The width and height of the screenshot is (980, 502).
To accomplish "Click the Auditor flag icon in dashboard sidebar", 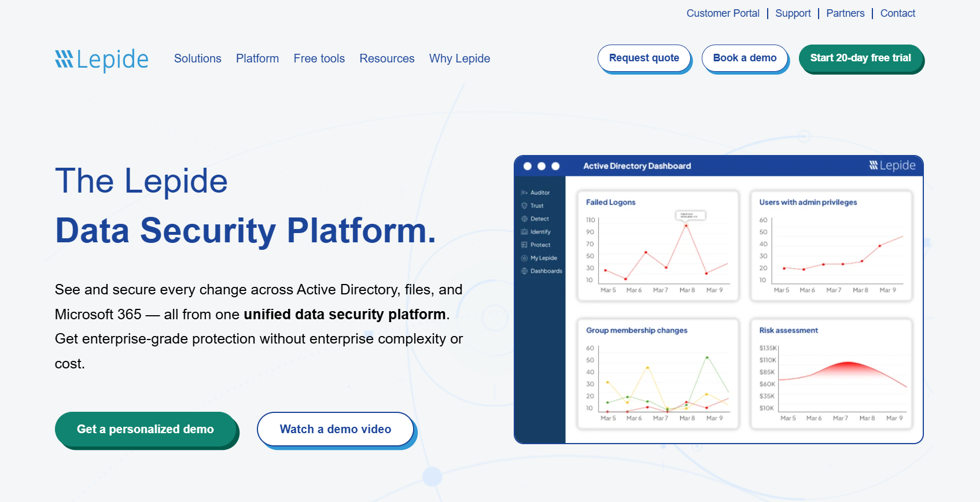I will click(x=524, y=193).
